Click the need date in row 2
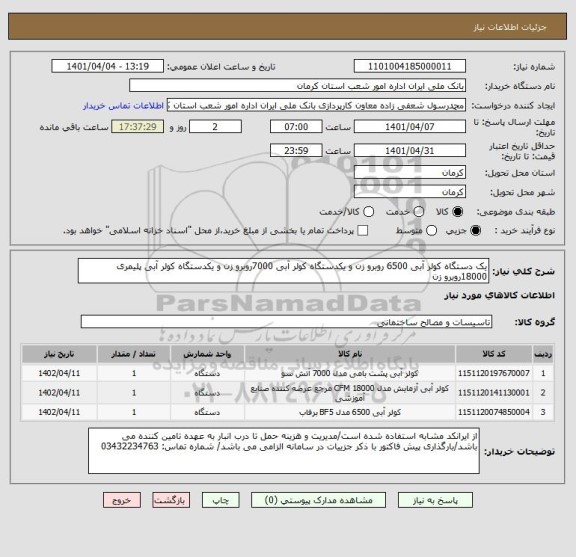Viewport: 576px width, 557px height. 59,393
